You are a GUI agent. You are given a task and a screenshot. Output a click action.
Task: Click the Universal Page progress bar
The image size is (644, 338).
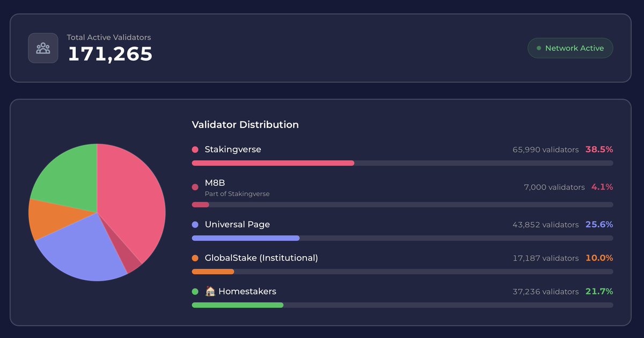(x=402, y=238)
